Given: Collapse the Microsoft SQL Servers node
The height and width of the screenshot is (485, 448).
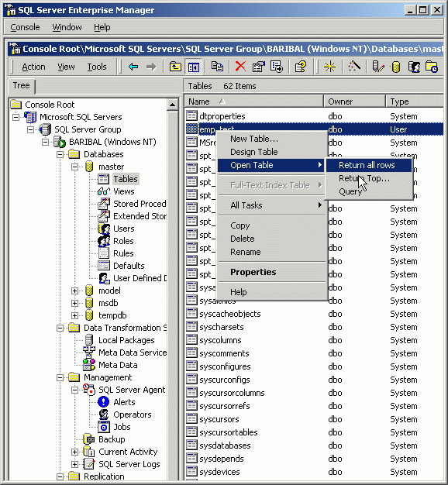Looking at the screenshot, I should tap(16, 117).
